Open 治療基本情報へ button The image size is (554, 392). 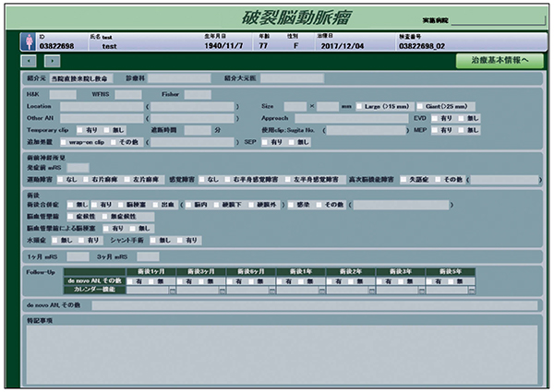click(500, 61)
